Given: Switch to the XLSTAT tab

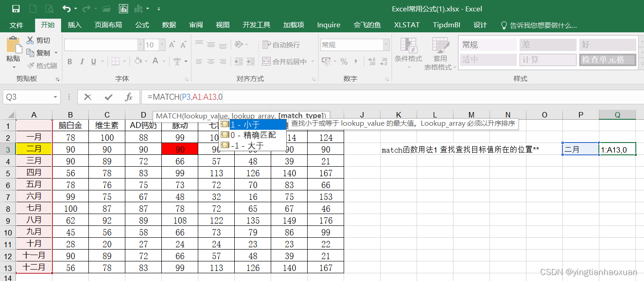Looking at the screenshot, I should coord(407,25).
